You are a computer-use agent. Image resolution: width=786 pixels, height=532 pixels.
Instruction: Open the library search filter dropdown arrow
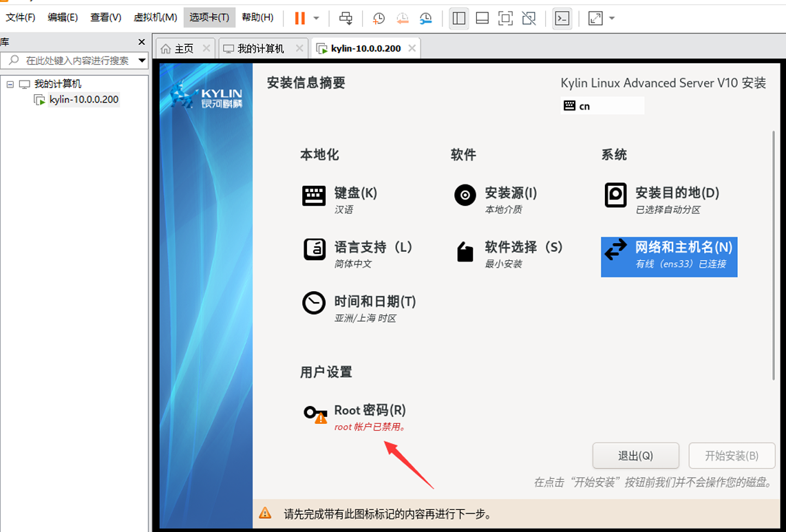(x=142, y=60)
